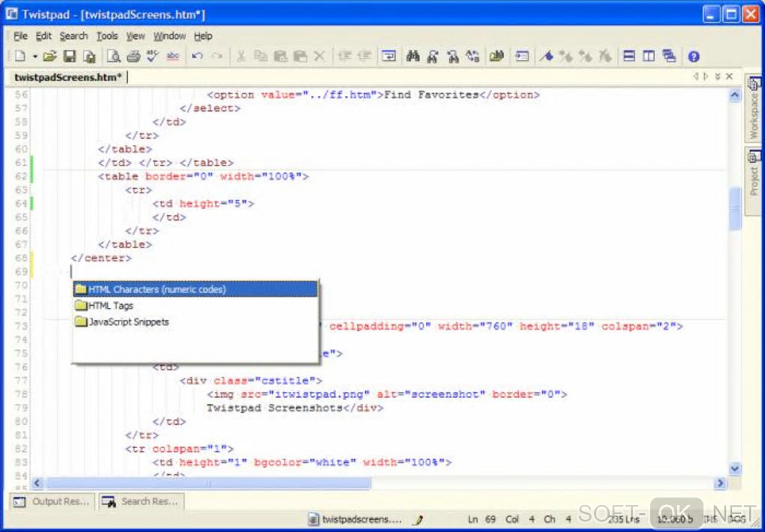The width and height of the screenshot is (765, 532).
Task: Click the Clear Bookmarks icon
Action: click(x=605, y=56)
